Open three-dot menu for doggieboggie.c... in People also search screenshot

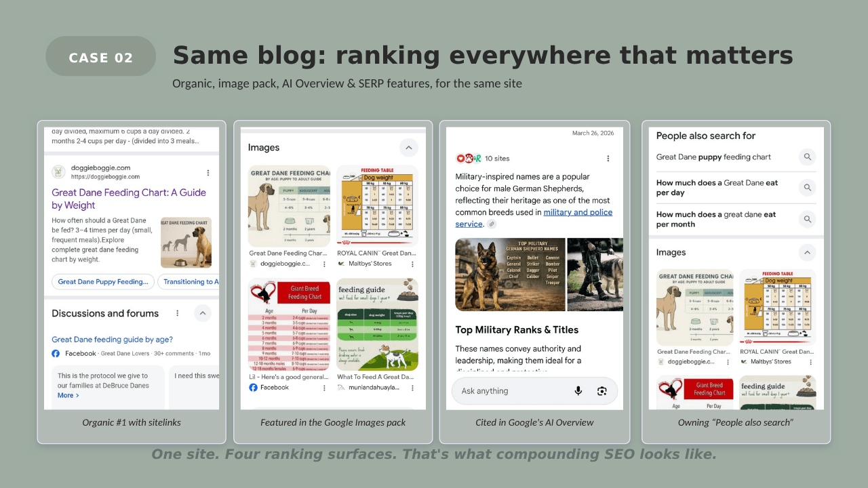click(728, 362)
